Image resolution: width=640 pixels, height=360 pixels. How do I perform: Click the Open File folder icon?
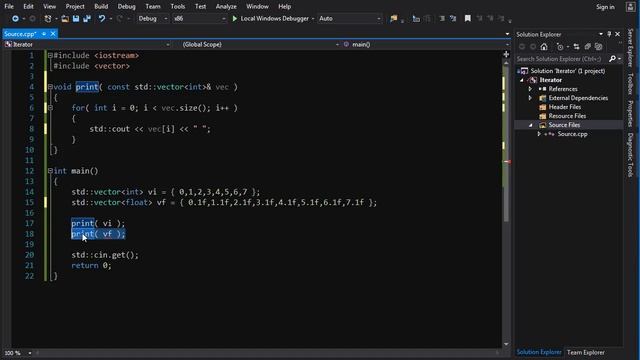[x=65, y=18]
